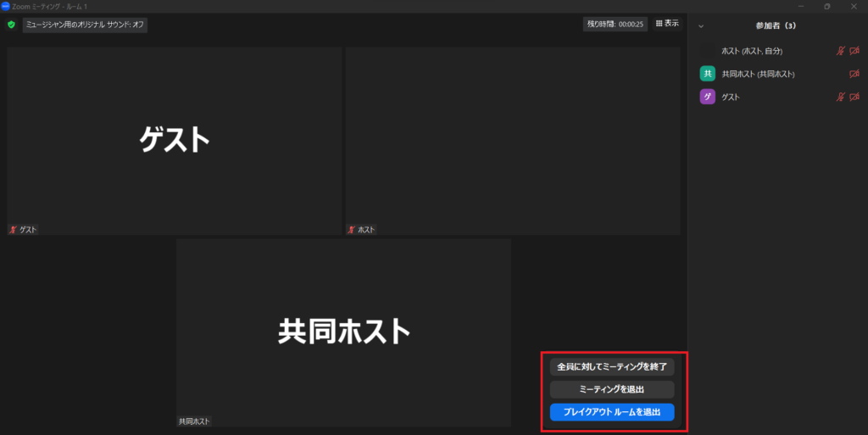The height and width of the screenshot is (435, 868).
Task: Click the green 共 co-host avatar
Action: pos(707,74)
